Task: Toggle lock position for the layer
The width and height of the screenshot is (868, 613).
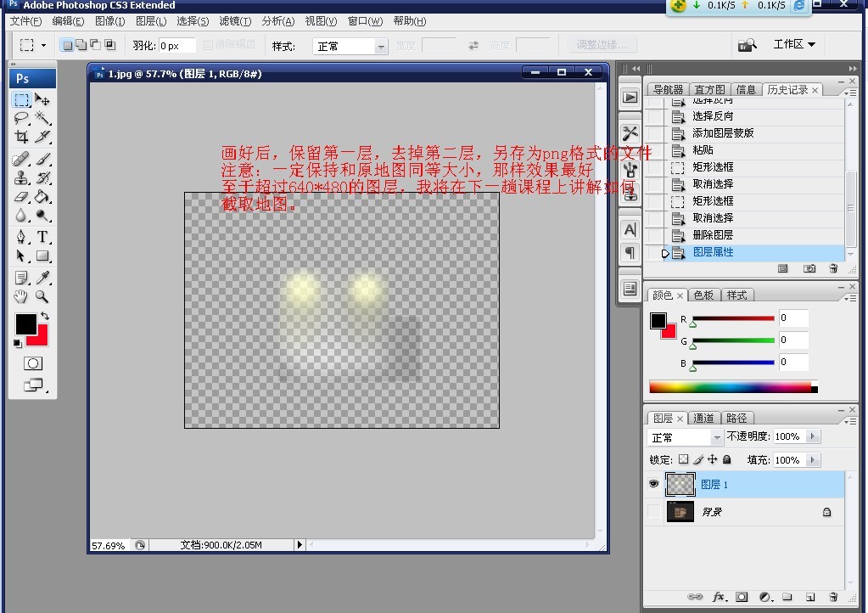Action: 713,459
